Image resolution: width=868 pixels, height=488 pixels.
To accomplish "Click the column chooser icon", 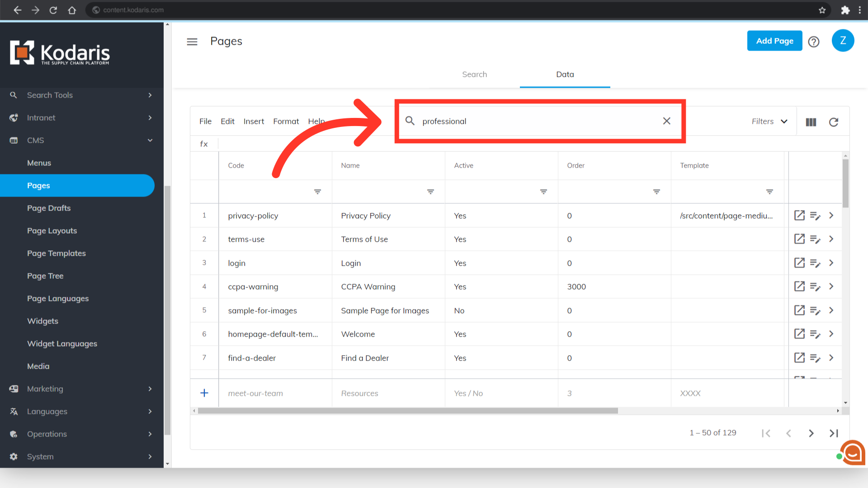I will tap(811, 122).
